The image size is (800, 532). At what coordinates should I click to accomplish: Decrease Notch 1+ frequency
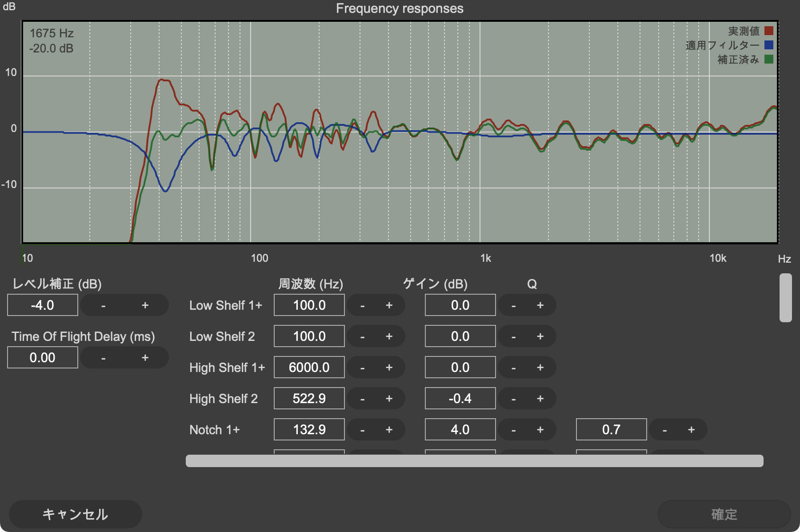[x=363, y=430]
